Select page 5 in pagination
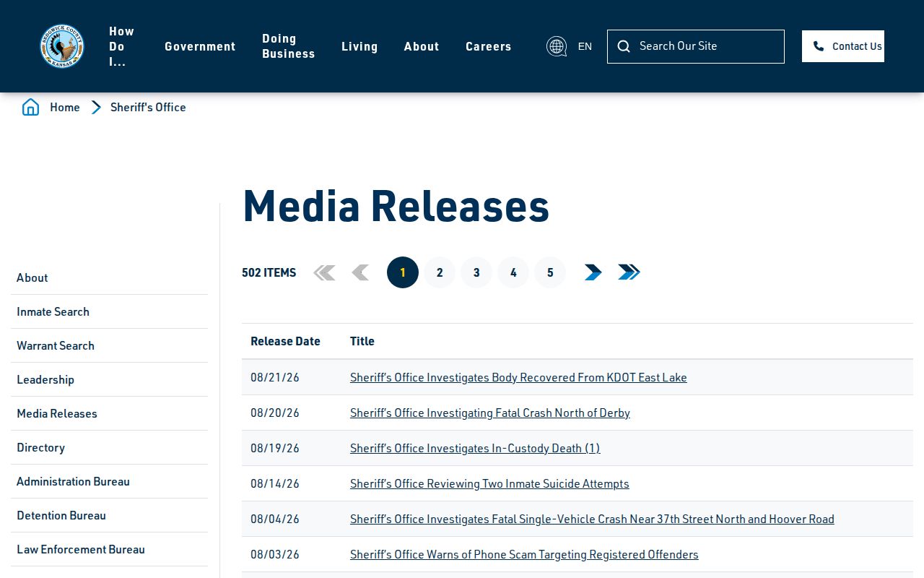This screenshot has width=924, height=578. click(550, 272)
